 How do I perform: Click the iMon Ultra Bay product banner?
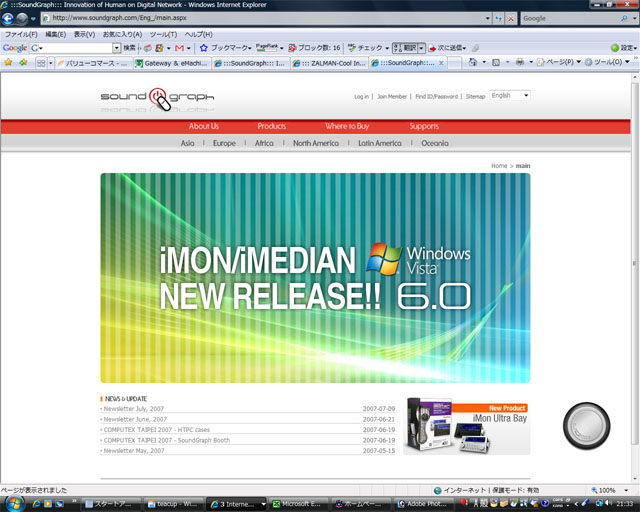[467, 426]
